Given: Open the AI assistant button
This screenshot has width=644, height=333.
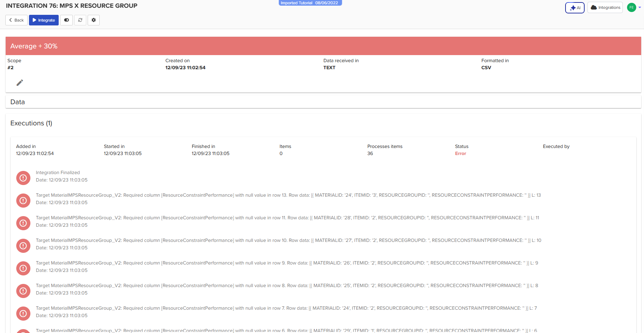Looking at the screenshot, I should [x=575, y=8].
